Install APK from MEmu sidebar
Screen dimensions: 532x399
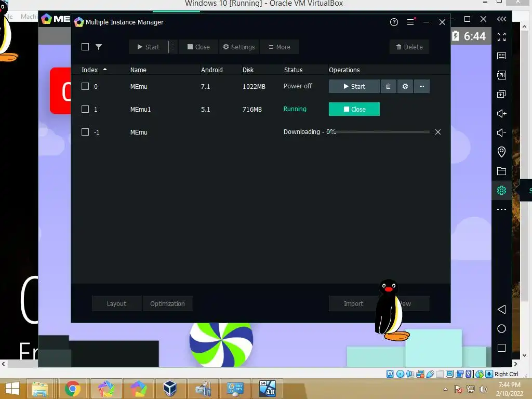(501, 75)
